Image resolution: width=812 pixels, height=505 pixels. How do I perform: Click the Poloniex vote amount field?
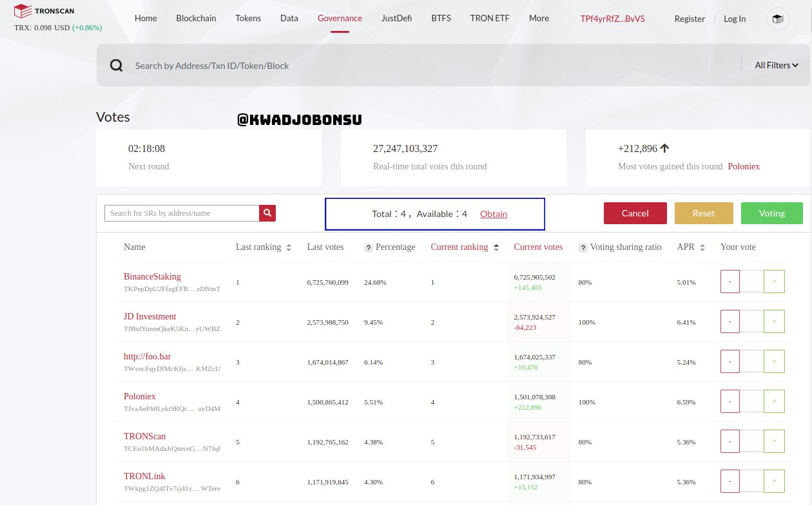(x=752, y=401)
